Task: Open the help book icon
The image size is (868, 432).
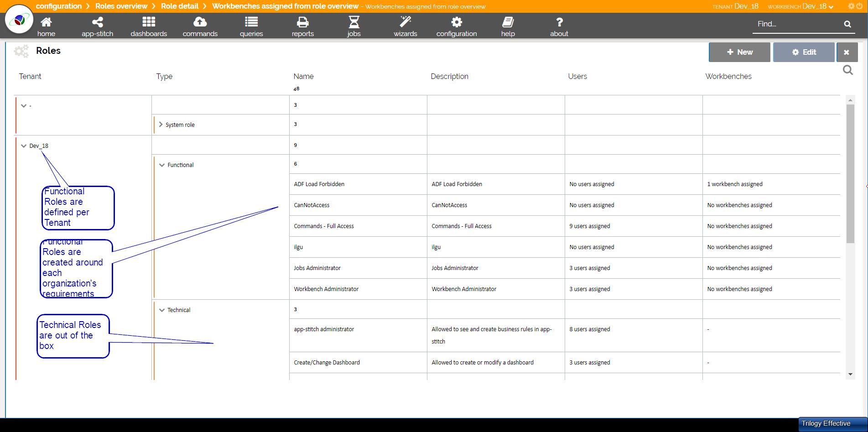Action: 508,22
